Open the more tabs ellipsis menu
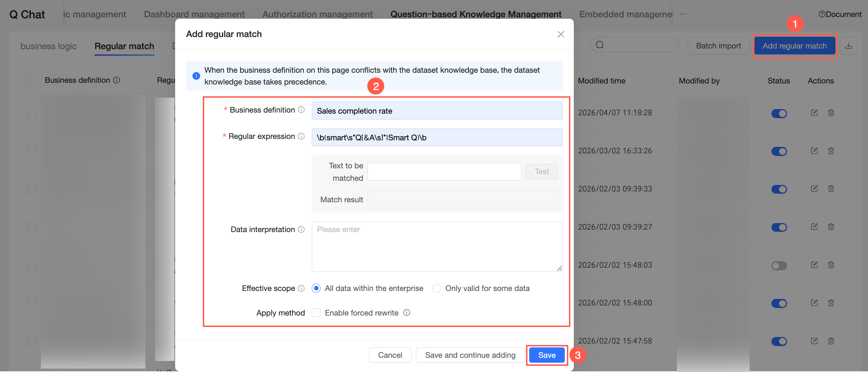The height and width of the screenshot is (372, 868). click(683, 14)
